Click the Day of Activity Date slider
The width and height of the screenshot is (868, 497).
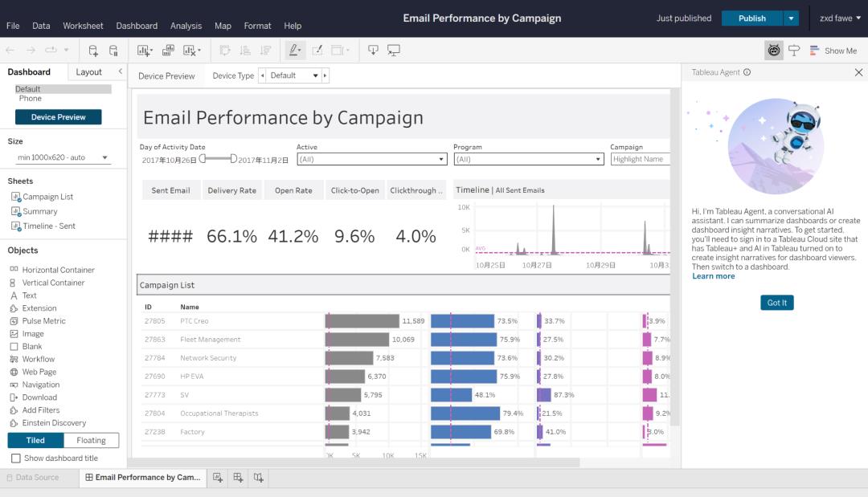point(217,159)
